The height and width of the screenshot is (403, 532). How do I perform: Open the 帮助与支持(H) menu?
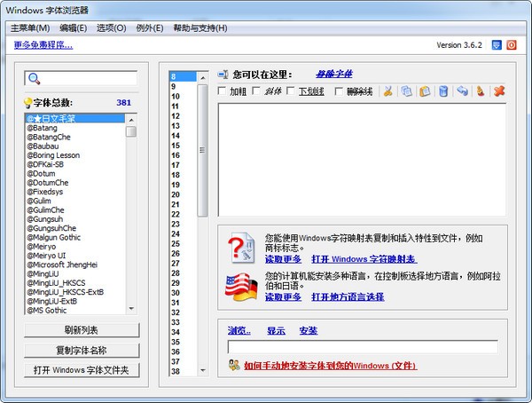point(200,28)
